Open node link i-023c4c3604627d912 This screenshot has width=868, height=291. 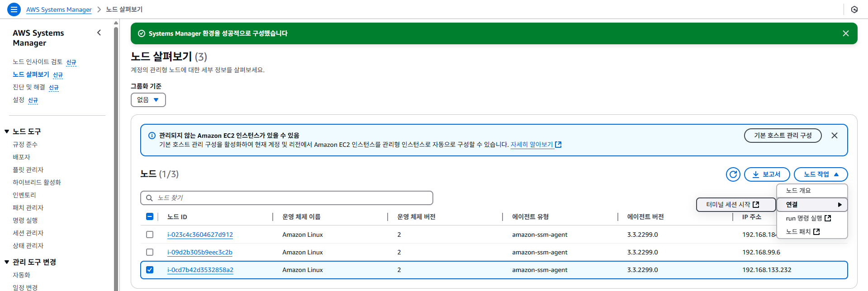200,235
